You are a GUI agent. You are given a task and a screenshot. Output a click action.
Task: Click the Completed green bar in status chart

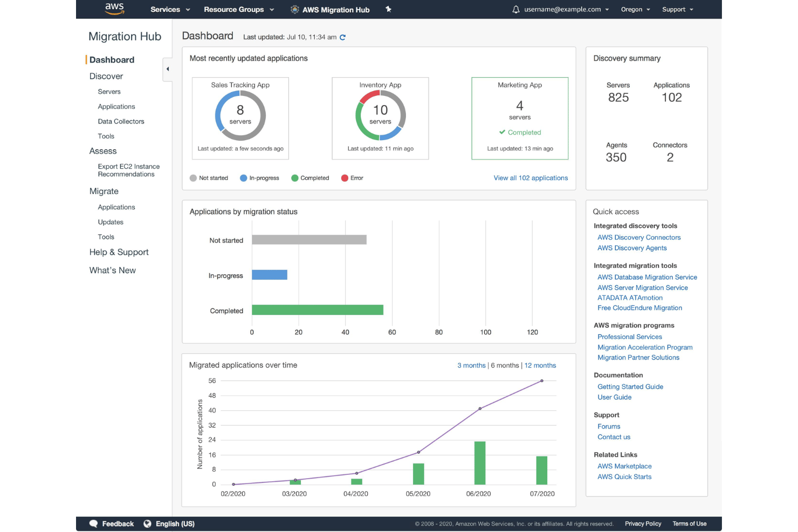click(318, 310)
